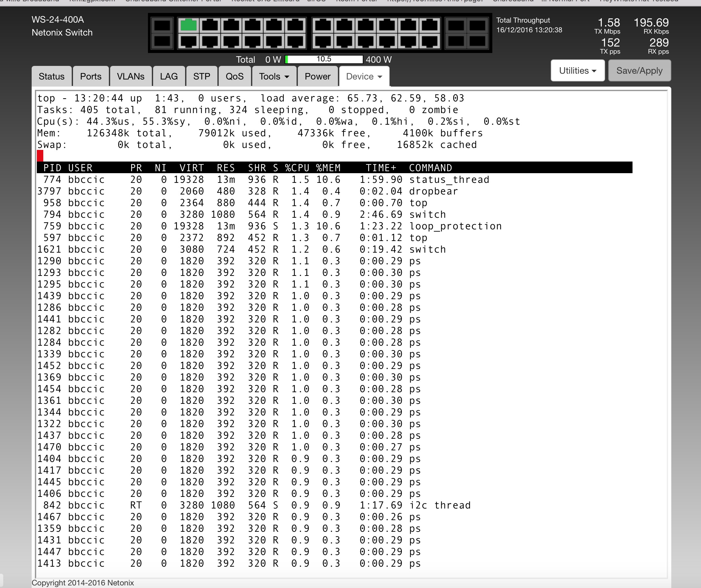Click the bottom-right SFP port icon
The width and height of the screenshot is (701, 588).
[477, 42]
